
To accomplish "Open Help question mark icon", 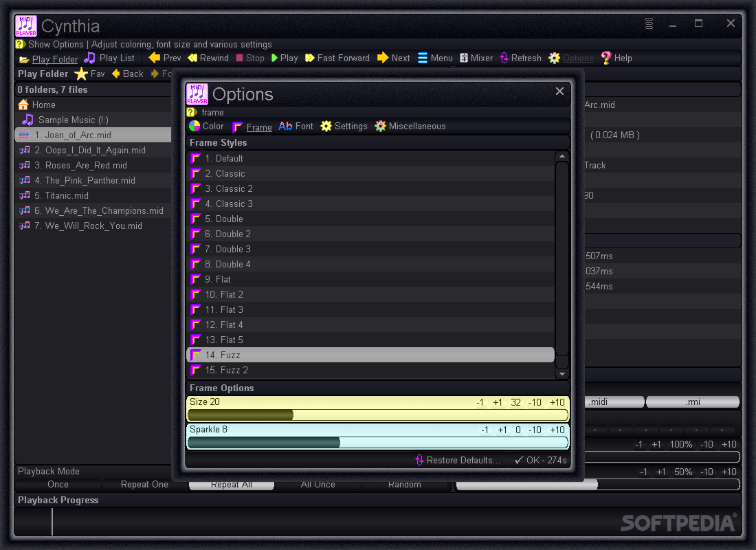I will (x=606, y=58).
